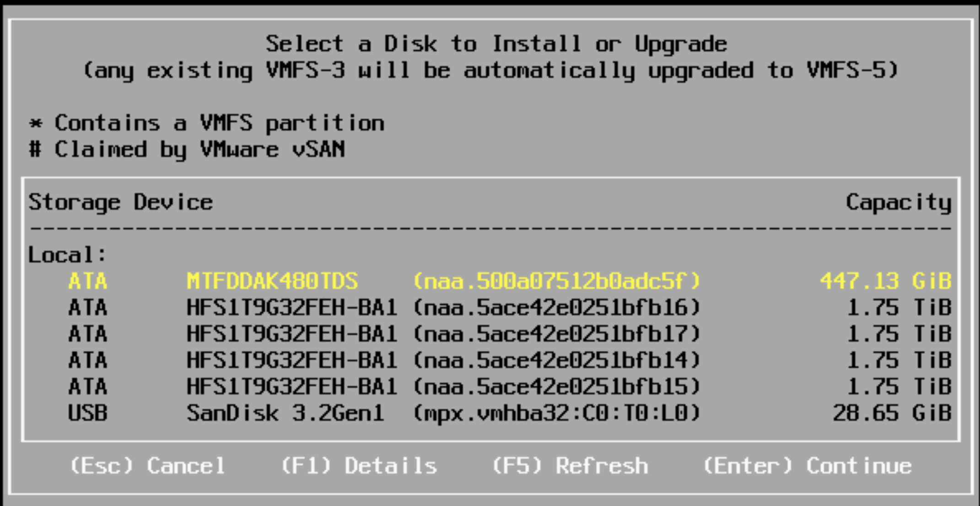
Task: Click the Local: group label
Action: pos(67,254)
